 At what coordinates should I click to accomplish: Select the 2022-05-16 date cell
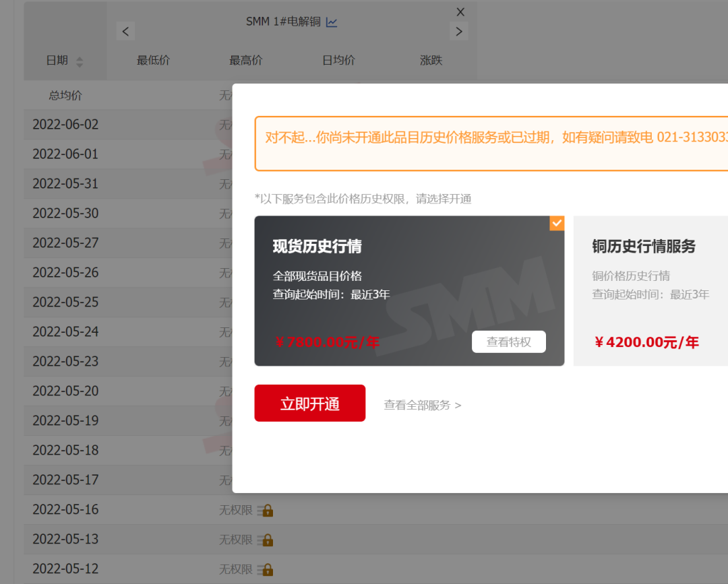[x=65, y=510]
